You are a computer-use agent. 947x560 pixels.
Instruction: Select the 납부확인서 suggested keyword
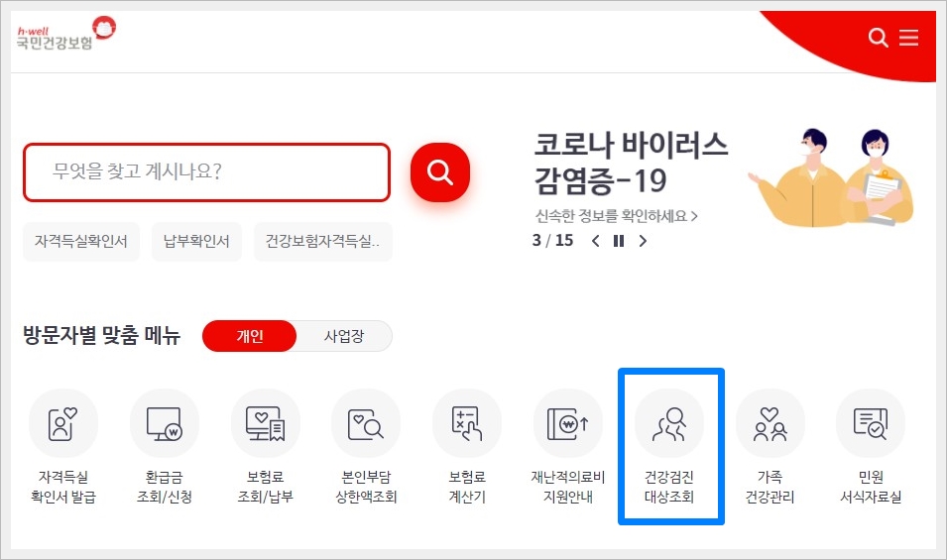(x=196, y=242)
